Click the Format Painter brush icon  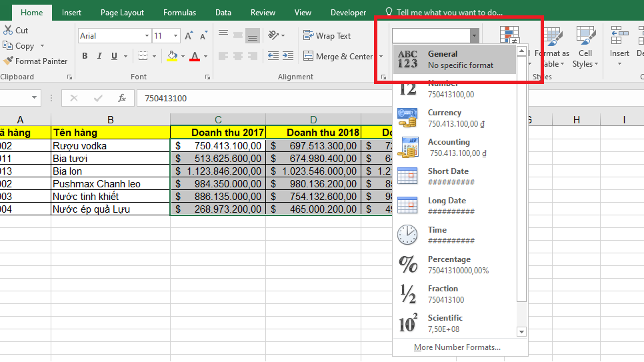(x=8, y=61)
